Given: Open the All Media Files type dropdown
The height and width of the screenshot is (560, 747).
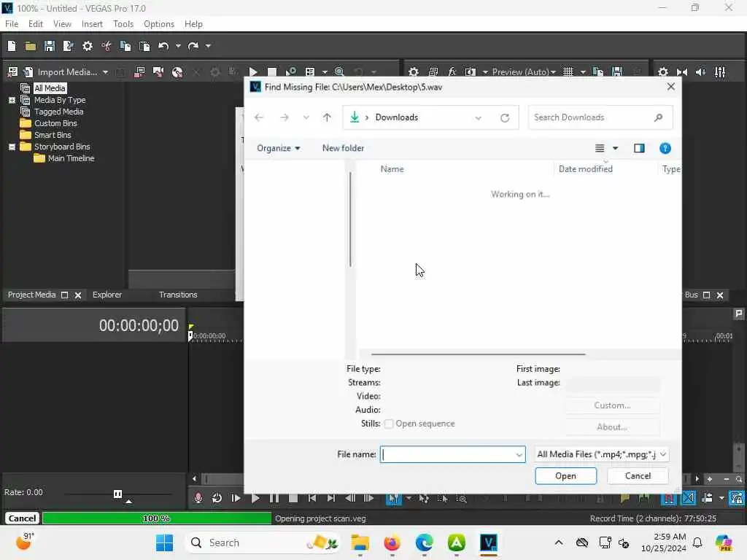Looking at the screenshot, I should click(602, 454).
